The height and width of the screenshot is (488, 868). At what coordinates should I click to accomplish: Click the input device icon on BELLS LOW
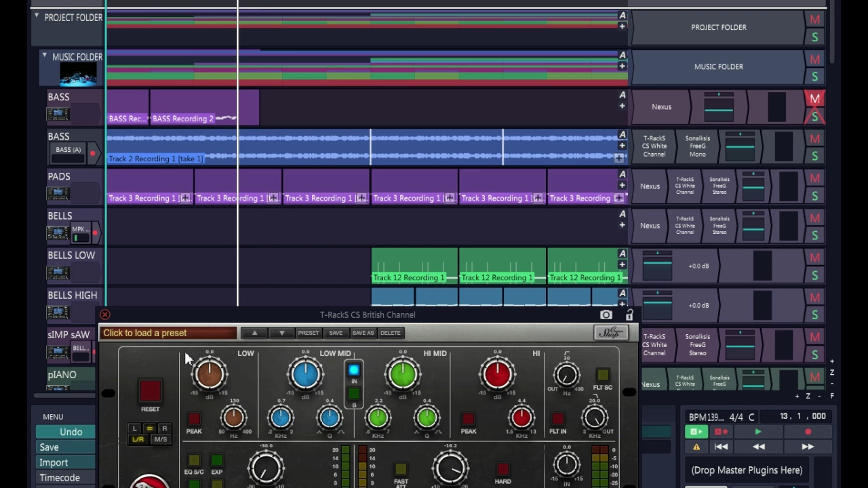(x=58, y=272)
